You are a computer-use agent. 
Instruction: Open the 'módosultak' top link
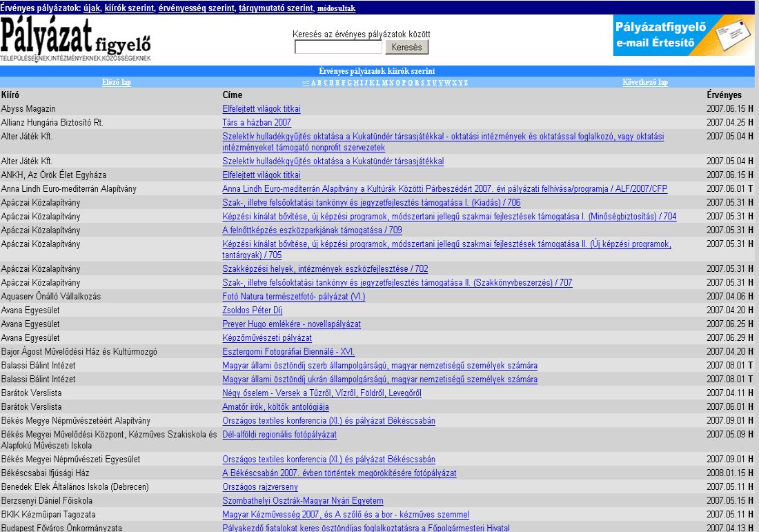[336, 8]
